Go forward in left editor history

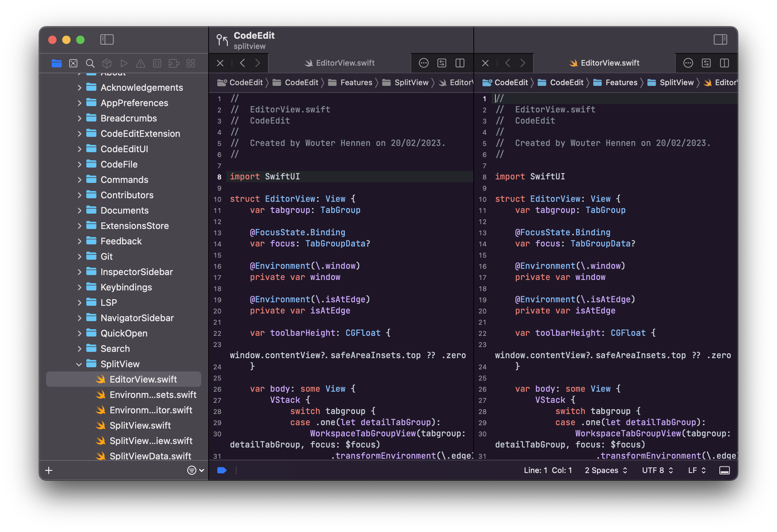pyautogui.click(x=257, y=63)
